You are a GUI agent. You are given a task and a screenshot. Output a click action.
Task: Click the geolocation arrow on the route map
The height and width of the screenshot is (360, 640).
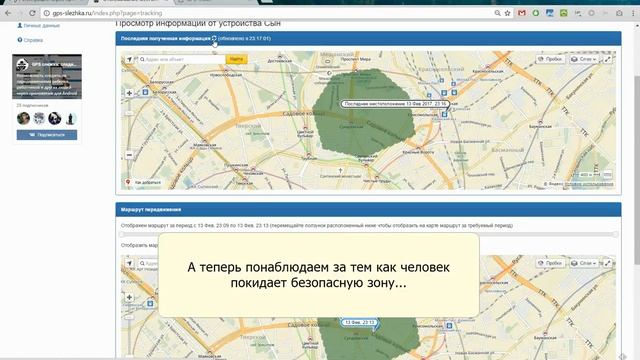point(129,264)
